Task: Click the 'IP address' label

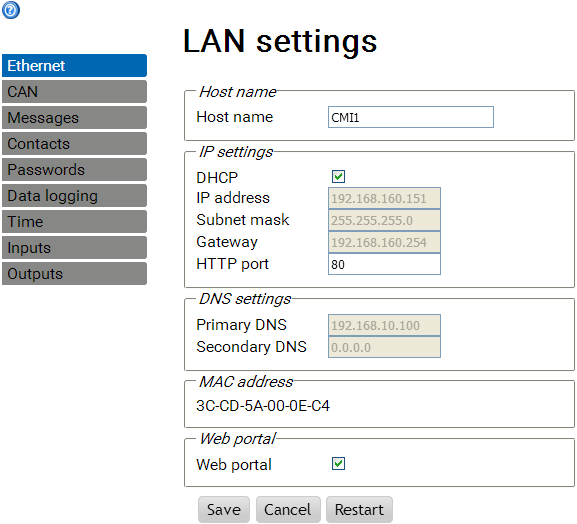Action: [233, 198]
